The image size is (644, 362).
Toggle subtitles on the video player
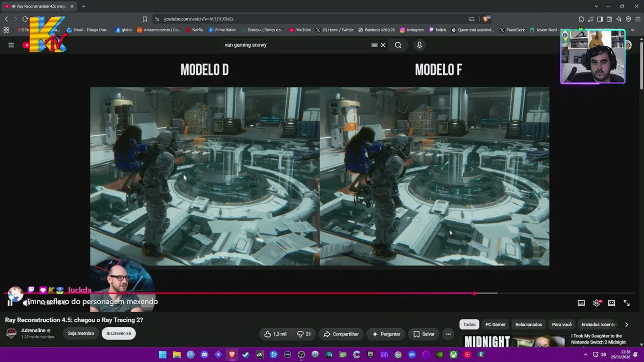point(581,303)
